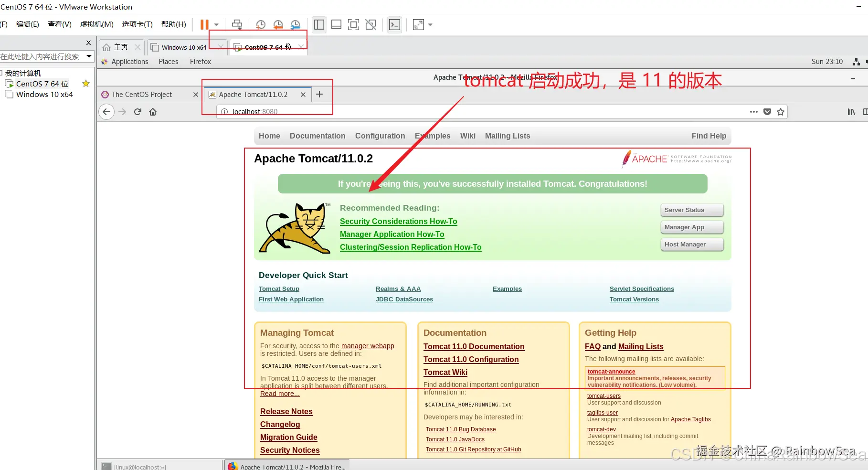Open Clustering/Session Replication How-To link
868x470 pixels.
click(411, 247)
